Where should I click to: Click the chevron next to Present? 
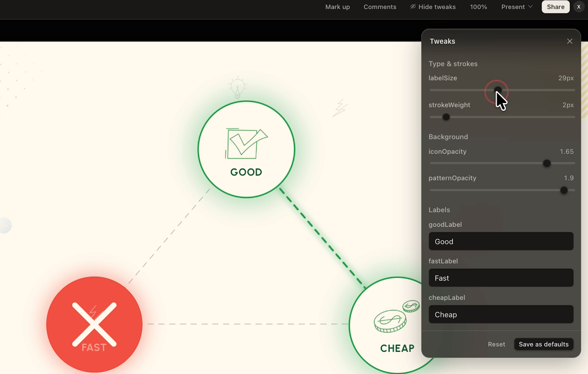click(530, 7)
